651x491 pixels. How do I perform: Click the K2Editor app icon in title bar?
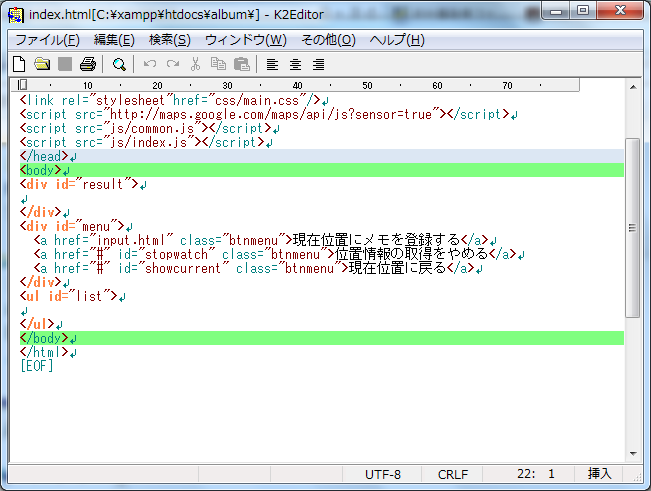point(16,15)
